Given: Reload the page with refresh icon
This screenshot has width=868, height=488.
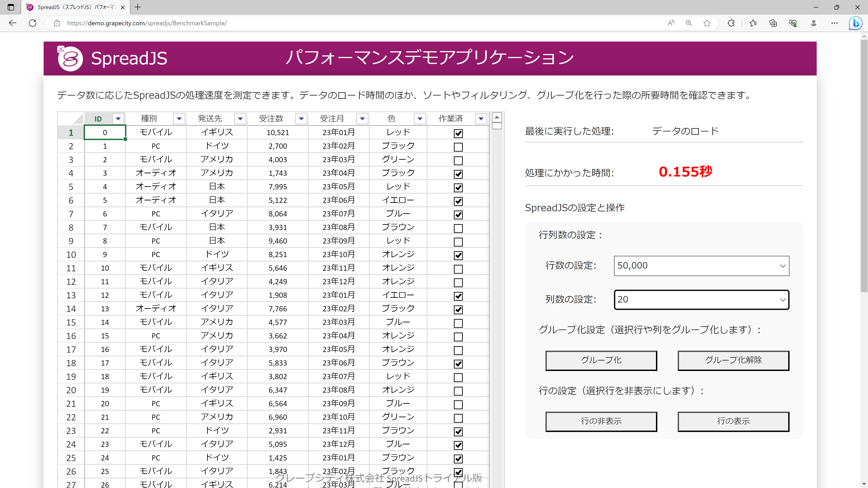Looking at the screenshot, I should [x=33, y=23].
